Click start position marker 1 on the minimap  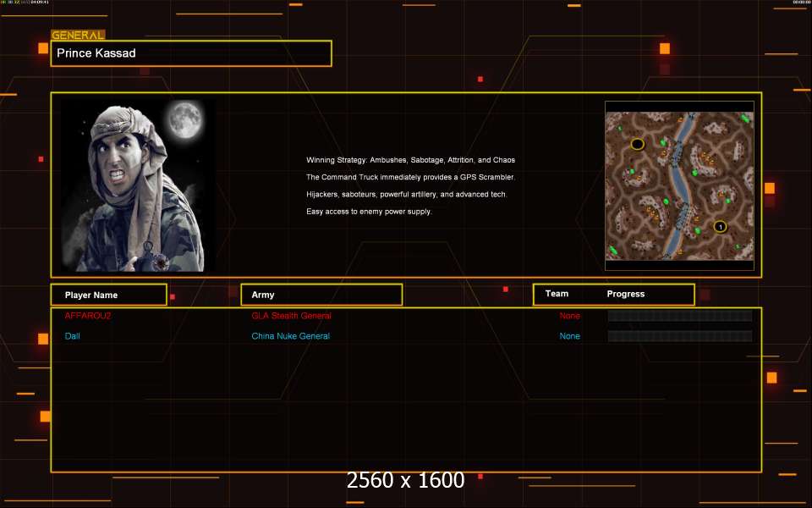pyautogui.click(x=720, y=226)
